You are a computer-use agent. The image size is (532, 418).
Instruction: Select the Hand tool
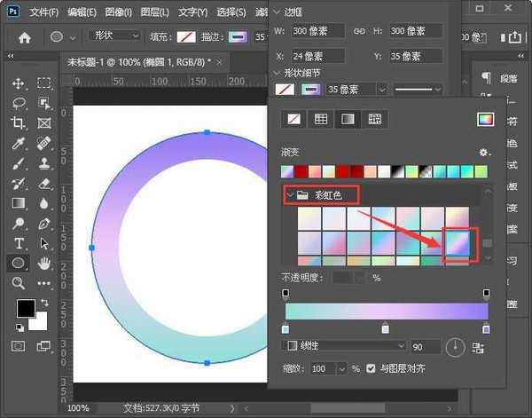coord(44,264)
